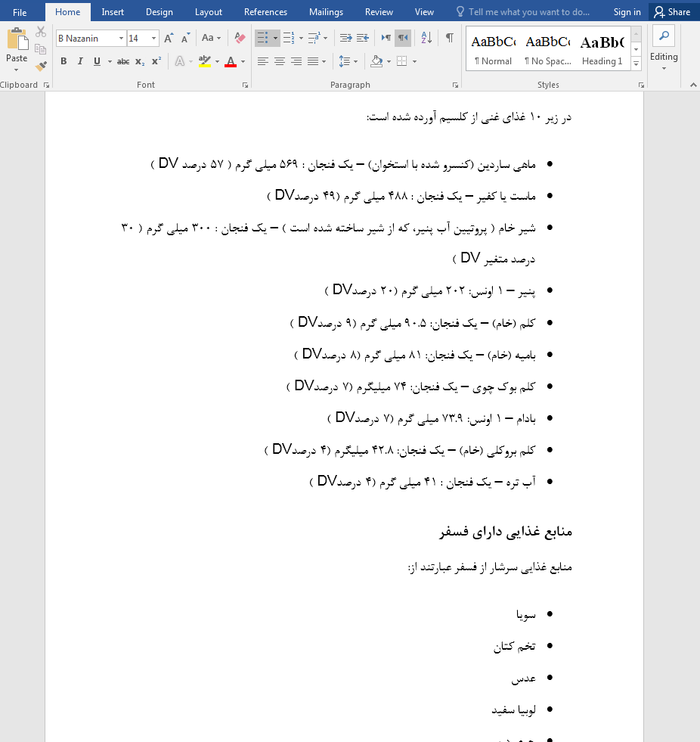
Task: Toggle show paragraph marks
Action: [450, 38]
